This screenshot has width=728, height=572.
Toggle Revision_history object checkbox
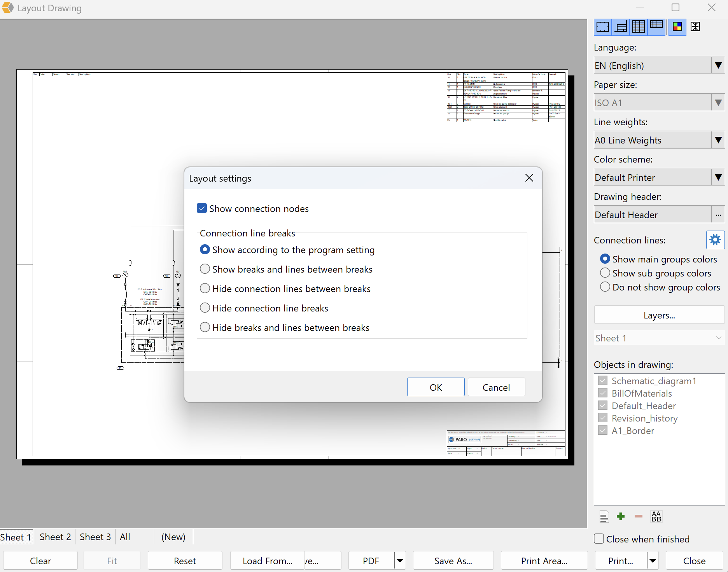tap(603, 418)
